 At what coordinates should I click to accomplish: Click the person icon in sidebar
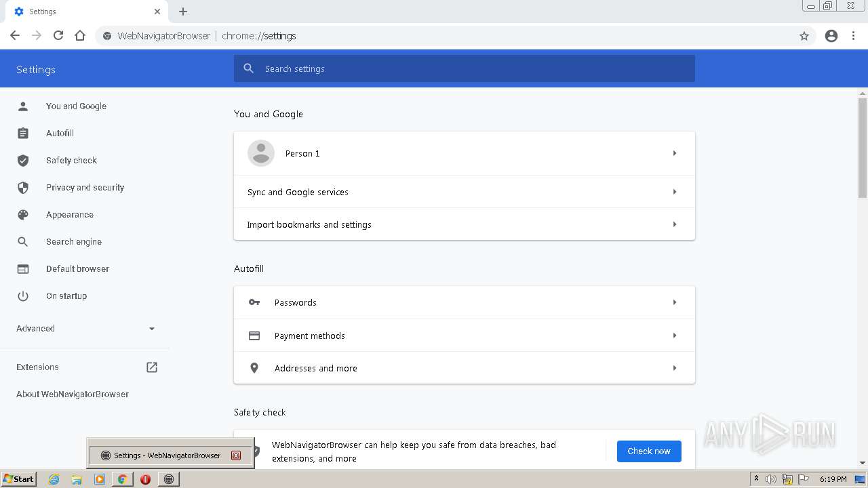pos(23,106)
